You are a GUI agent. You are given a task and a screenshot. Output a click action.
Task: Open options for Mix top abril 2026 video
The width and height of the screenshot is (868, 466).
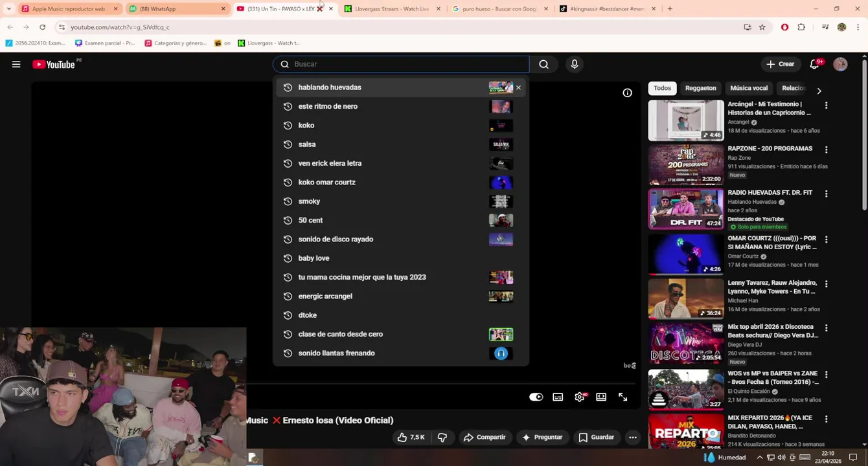(x=826, y=328)
